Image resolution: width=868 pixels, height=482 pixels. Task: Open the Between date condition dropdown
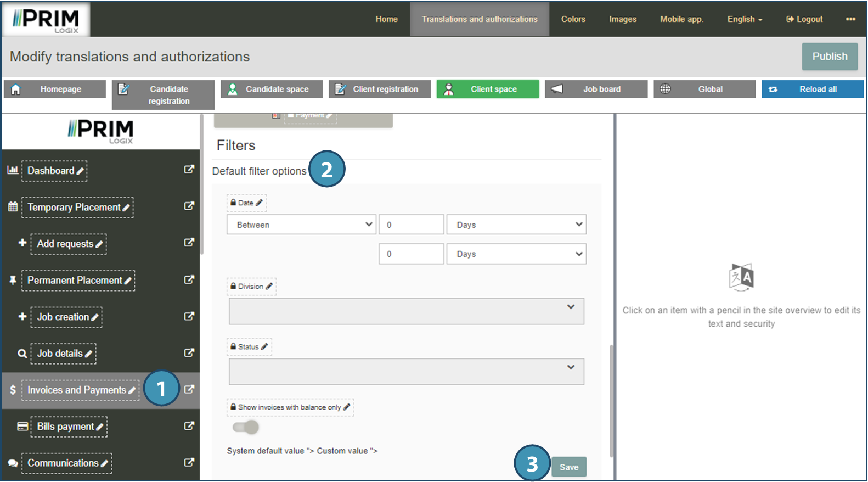pos(301,225)
